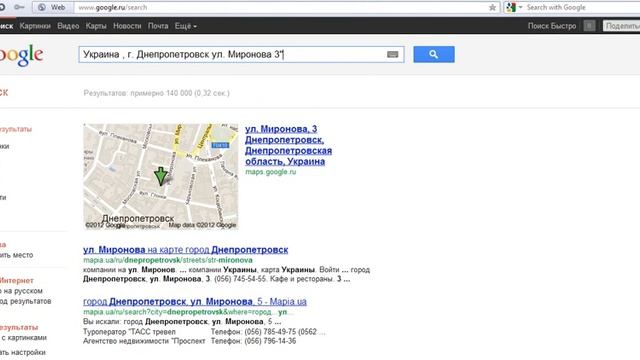Click Туроператор "ТАСС тревел text
Image resolution: width=640 pixels, height=360 pixels.
click(129, 332)
